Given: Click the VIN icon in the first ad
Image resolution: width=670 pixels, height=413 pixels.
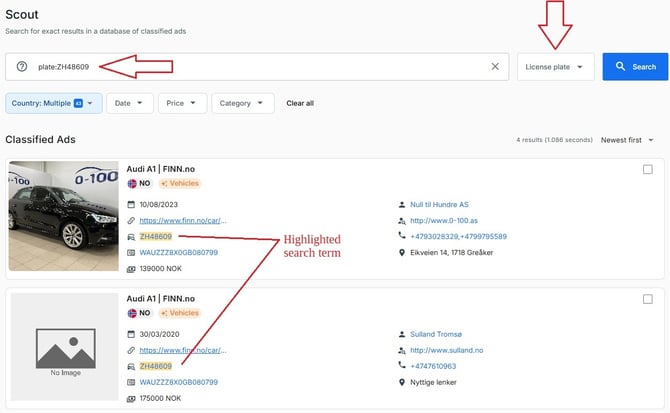Looking at the screenshot, I should pos(131,253).
